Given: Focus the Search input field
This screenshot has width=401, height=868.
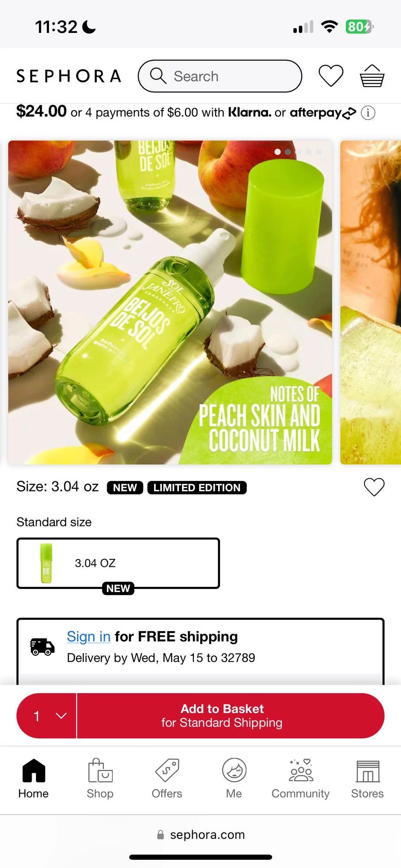Looking at the screenshot, I should pos(220,76).
